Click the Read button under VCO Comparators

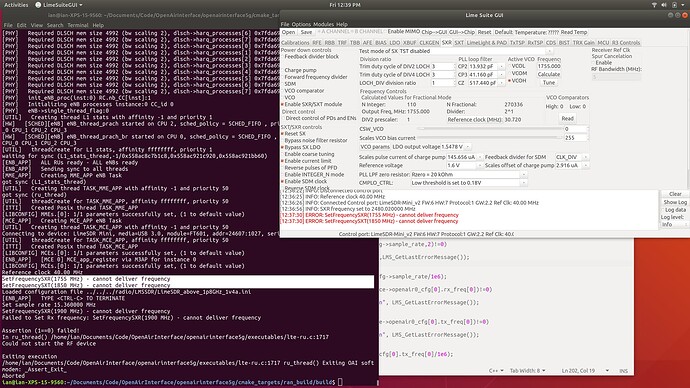(567, 118)
